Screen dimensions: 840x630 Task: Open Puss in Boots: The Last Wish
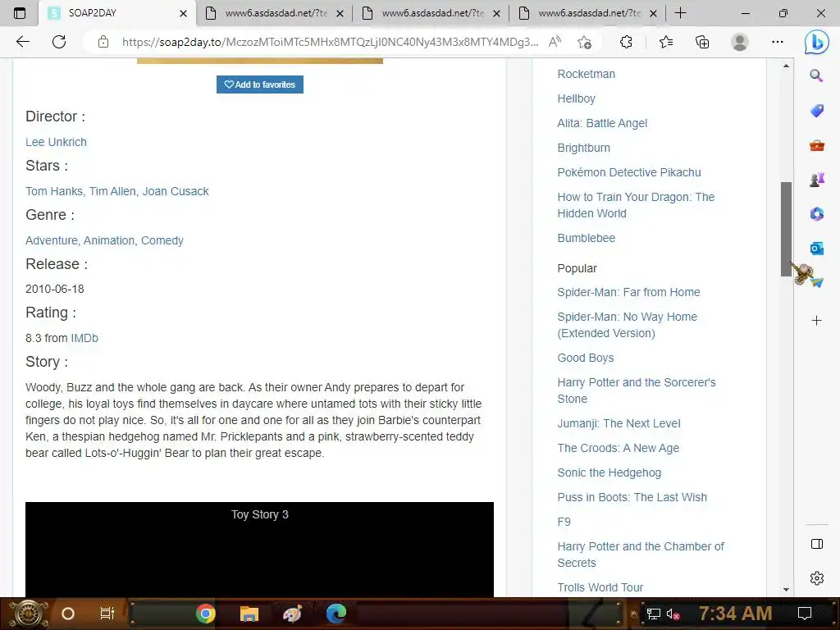pos(632,497)
